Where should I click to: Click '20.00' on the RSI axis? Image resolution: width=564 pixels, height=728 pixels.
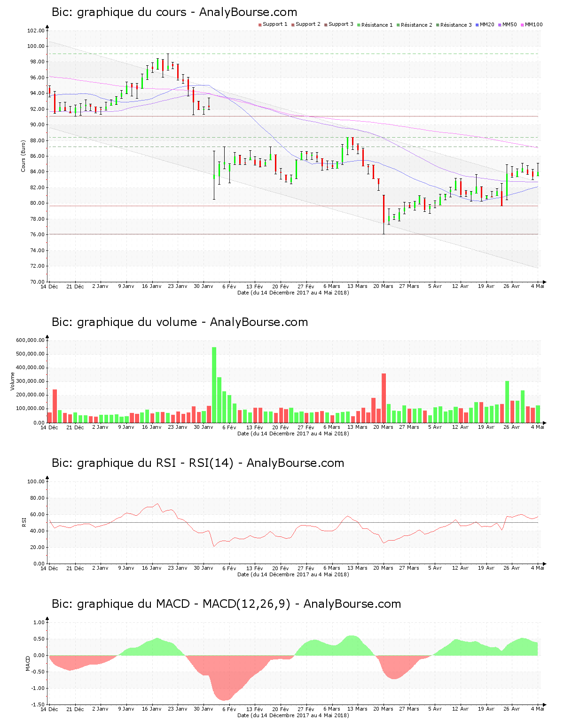(37, 547)
